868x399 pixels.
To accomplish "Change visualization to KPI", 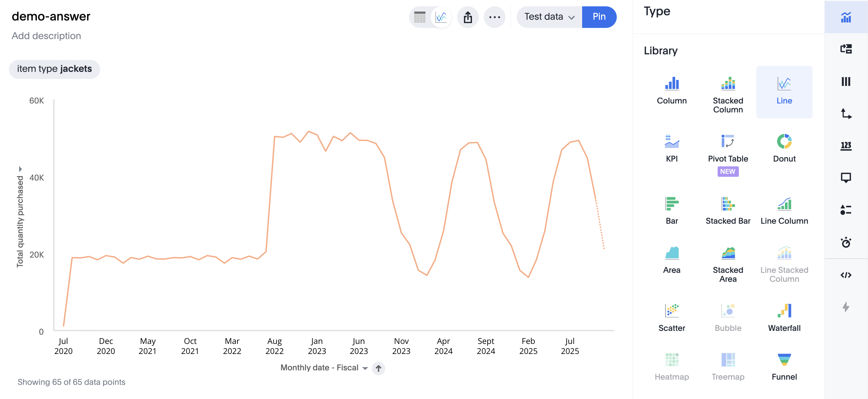I will tap(672, 147).
